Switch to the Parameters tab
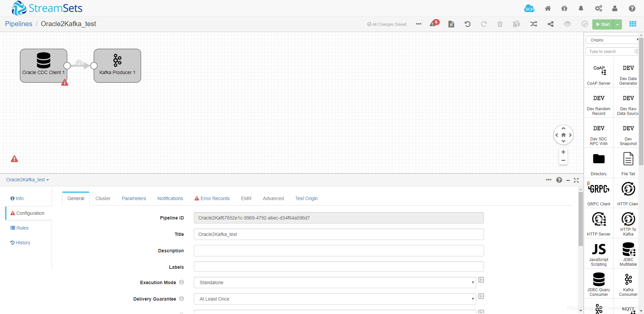The height and width of the screenshot is (314, 644). [134, 198]
